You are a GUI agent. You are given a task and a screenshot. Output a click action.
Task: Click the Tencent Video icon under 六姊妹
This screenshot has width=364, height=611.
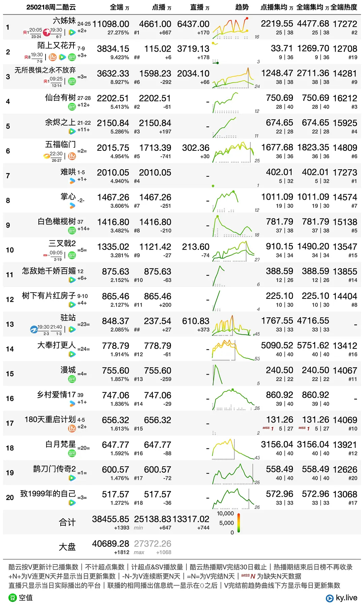pos(72,32)
